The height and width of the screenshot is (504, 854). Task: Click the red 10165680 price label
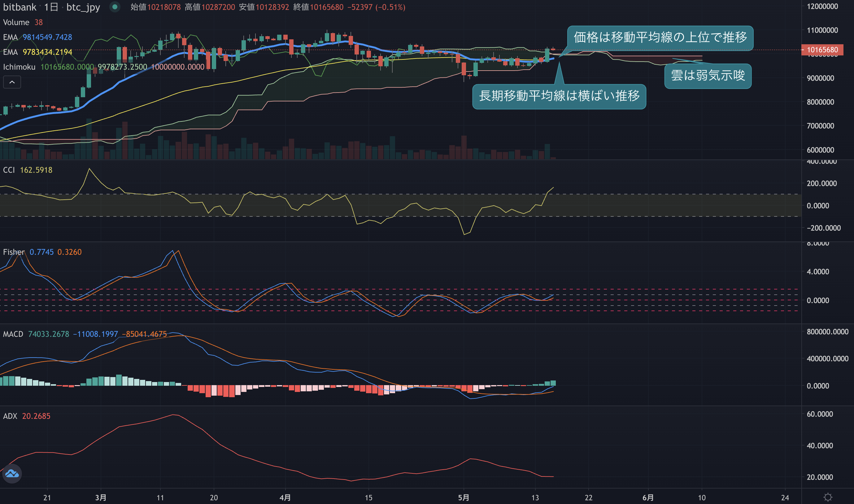822,50
